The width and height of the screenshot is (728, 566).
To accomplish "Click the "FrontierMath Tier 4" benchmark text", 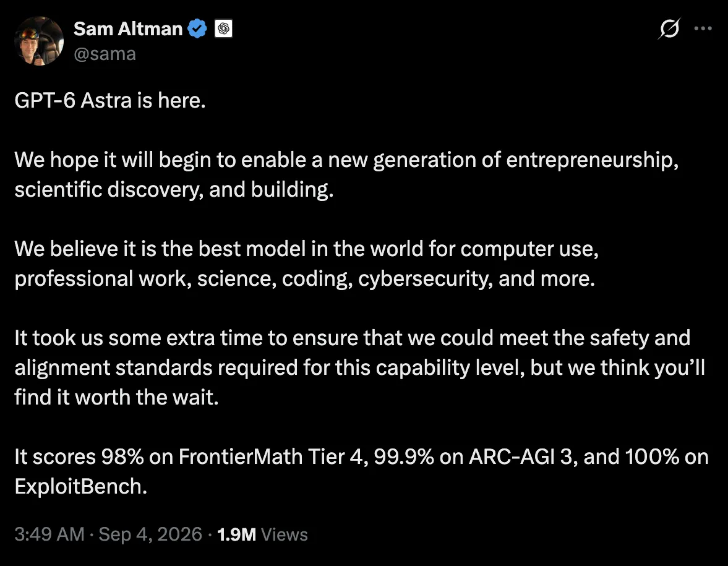I will [270, 457].
